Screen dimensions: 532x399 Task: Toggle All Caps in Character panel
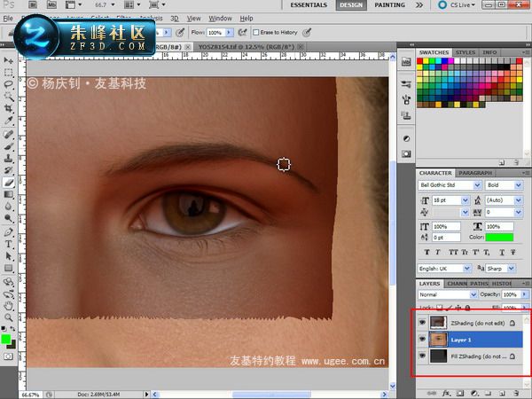point(453,252)
